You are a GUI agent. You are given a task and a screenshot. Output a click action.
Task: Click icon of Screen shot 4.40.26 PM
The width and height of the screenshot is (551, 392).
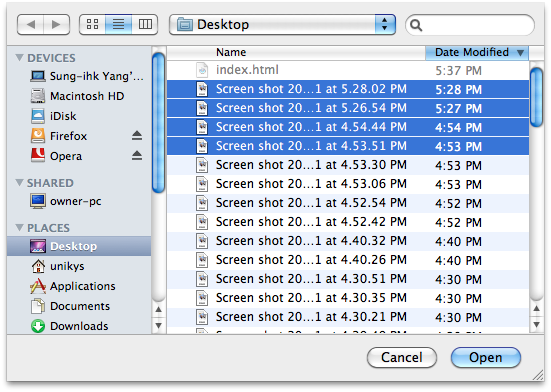point(202,260)
